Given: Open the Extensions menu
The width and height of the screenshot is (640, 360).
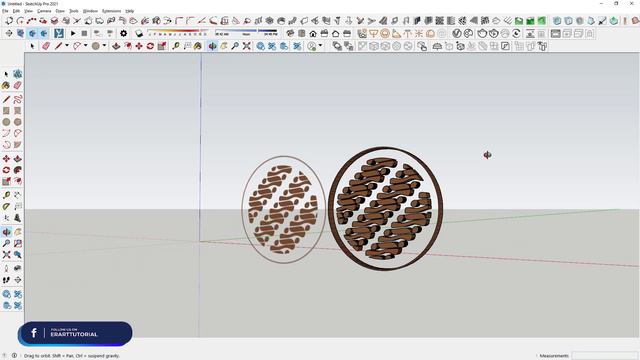Looking at the screenshot, I should (111, 11).
